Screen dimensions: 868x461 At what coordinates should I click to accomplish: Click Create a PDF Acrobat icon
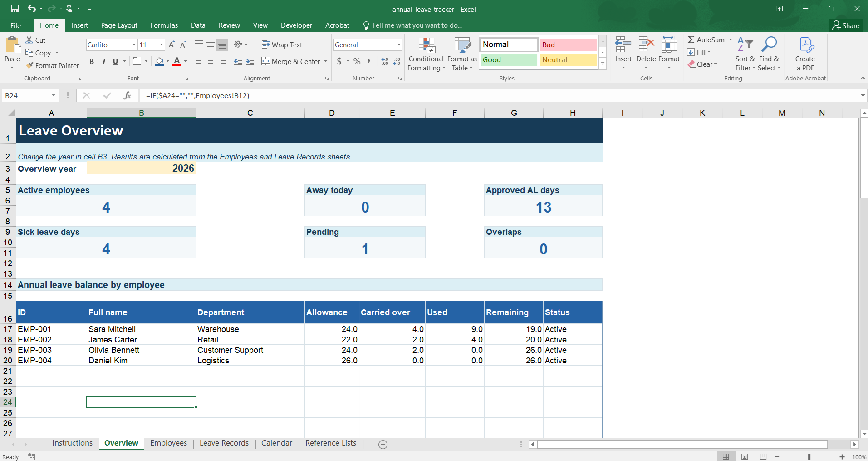(805, 55)
